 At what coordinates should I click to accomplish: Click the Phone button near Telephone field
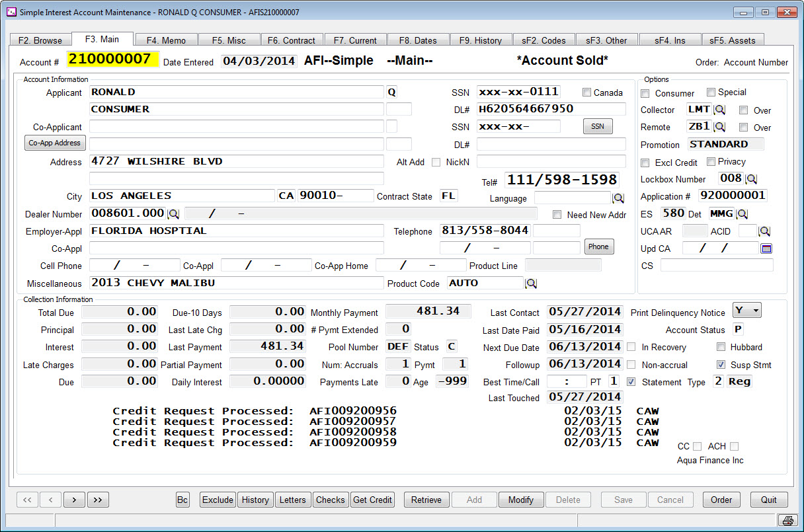click(x=598, y=247)
